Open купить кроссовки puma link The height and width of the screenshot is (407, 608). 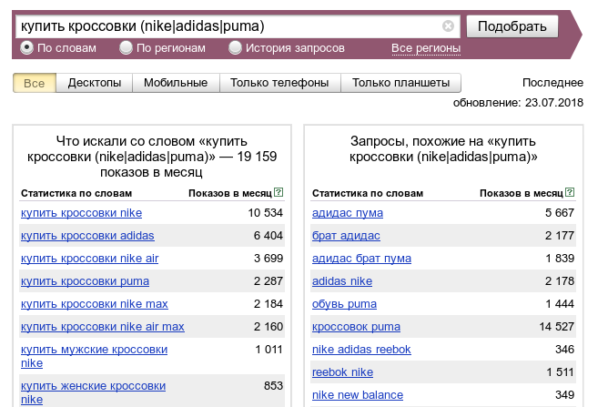(x=85, y=281)
